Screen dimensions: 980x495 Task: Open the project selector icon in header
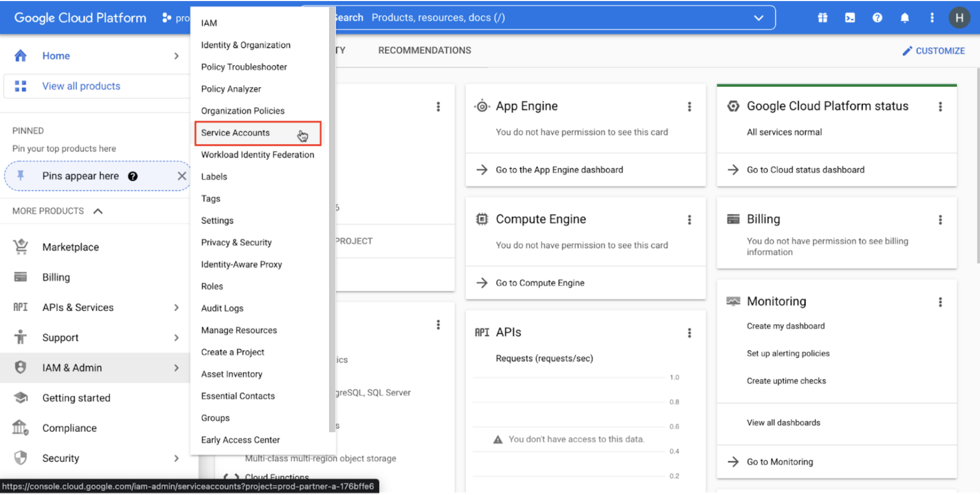(167, 18)
